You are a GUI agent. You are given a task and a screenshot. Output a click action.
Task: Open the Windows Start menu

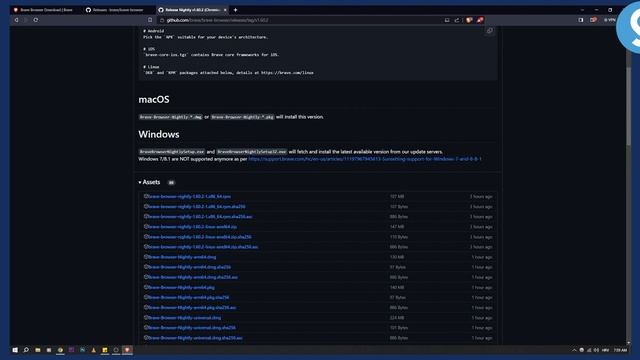(15, 350)
